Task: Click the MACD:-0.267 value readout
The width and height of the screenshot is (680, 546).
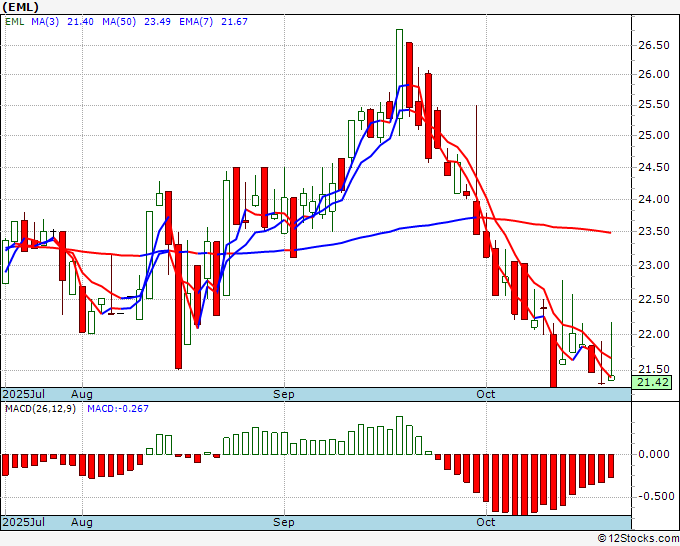Action: click(118, 409)
